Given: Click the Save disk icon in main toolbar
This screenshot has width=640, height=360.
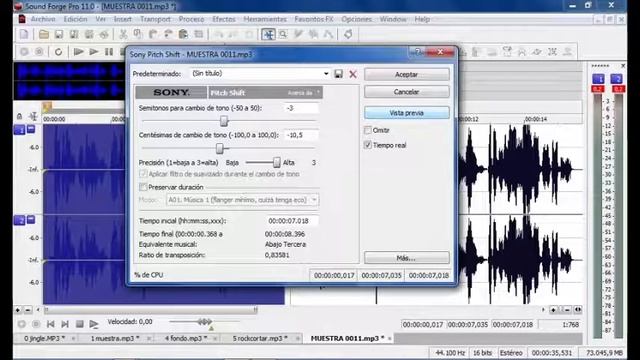Looking at the screenshot, I should tap(59, 35).
